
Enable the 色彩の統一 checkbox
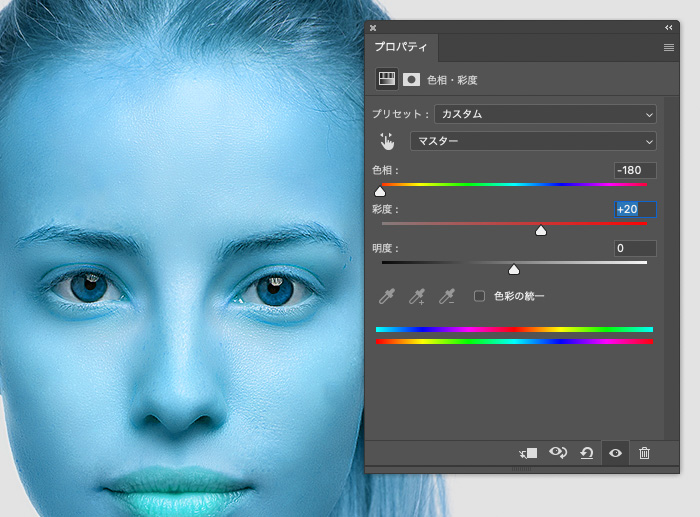point(479,296)
